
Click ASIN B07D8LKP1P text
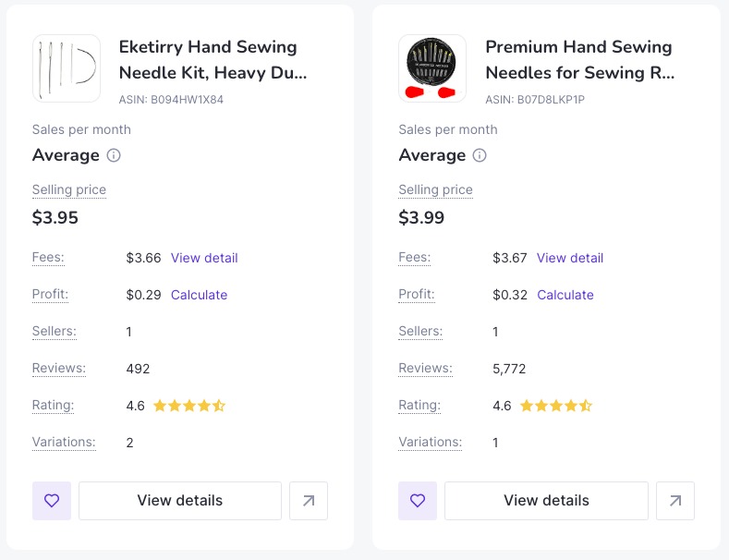(535, 100)
